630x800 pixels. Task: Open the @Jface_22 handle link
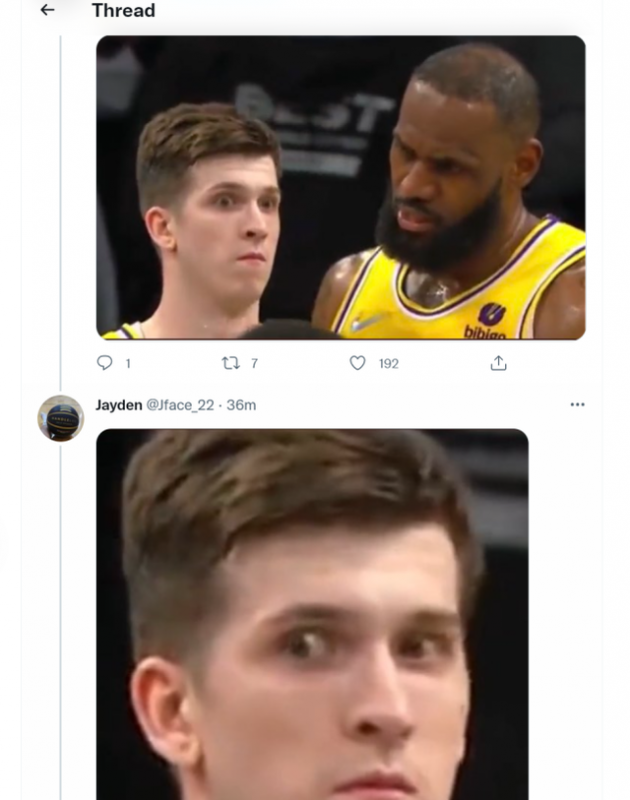click(x=180, y=405)
